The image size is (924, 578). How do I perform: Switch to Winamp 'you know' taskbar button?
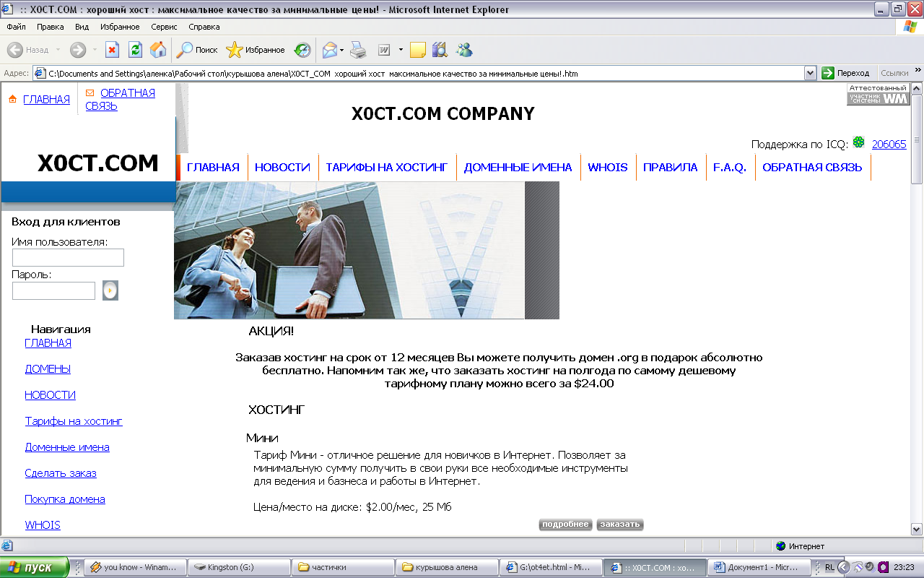pos(135,567)
